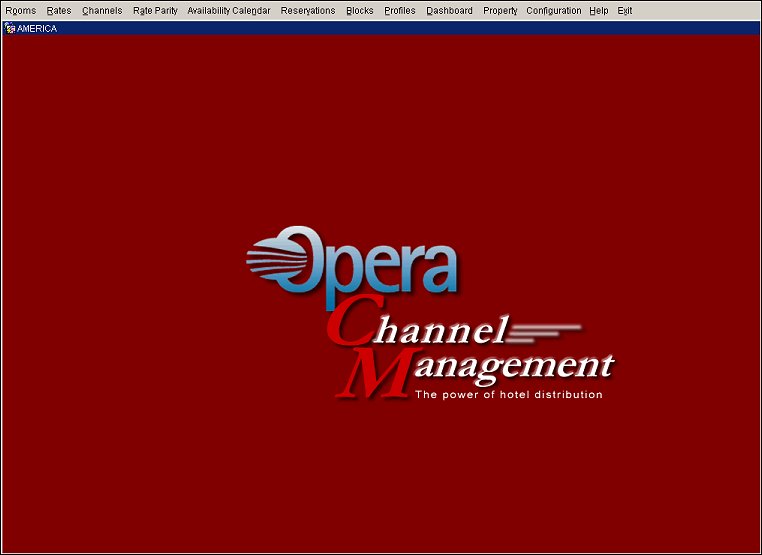Select the Channels menu

pyautogui.click(x=102, y=11)
